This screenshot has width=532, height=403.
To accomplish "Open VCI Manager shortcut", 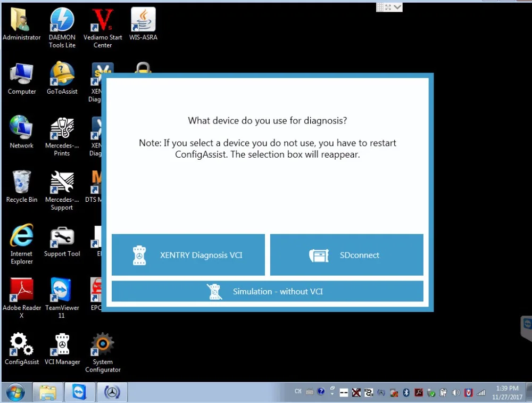I will point(62,349).
